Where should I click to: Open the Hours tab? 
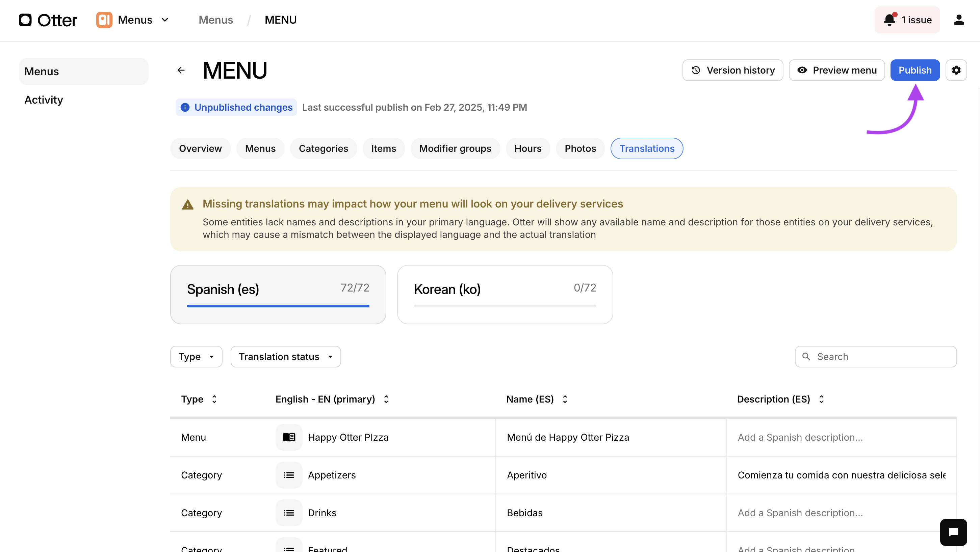pos(528,149)
